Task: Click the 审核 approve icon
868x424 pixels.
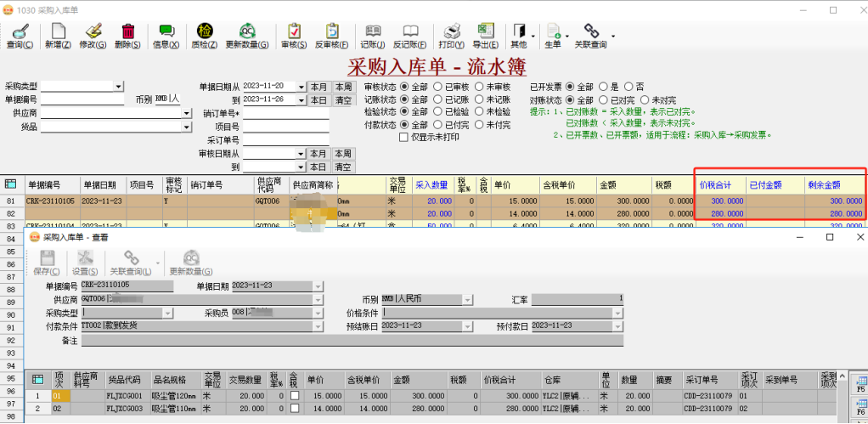Action: point(294,31)
